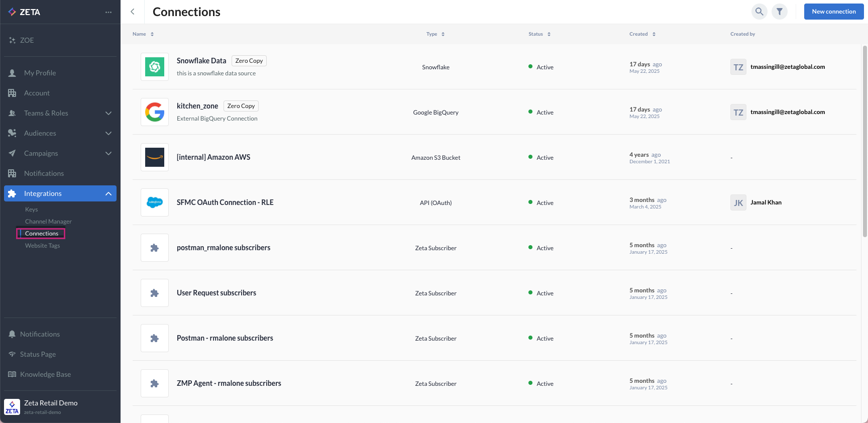868x423 pixels.
Task: Open [internal] Amazon AWS connection
Action: click(x=213, y=157)
